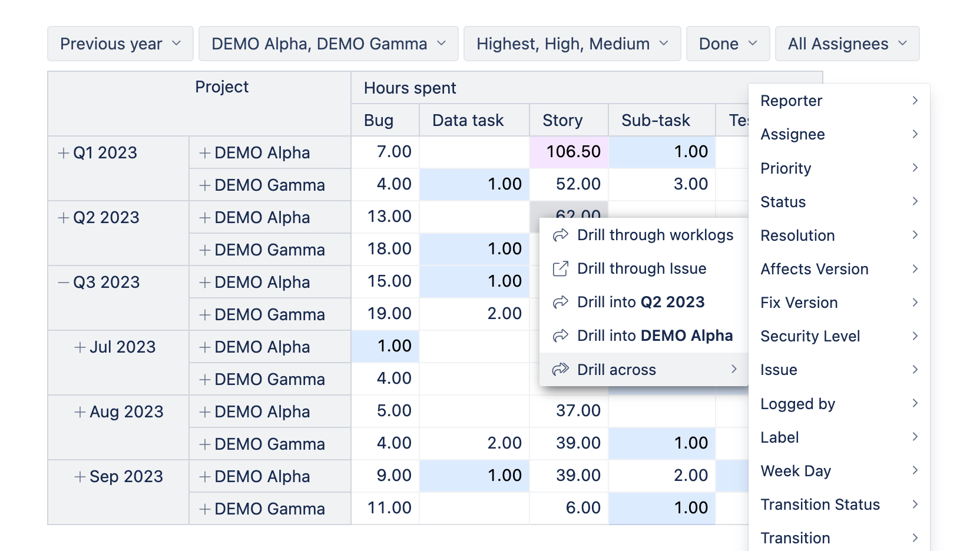Click the Story column header
The height and width of the screenshot is (551, 980).
click(x=569, y=120)
